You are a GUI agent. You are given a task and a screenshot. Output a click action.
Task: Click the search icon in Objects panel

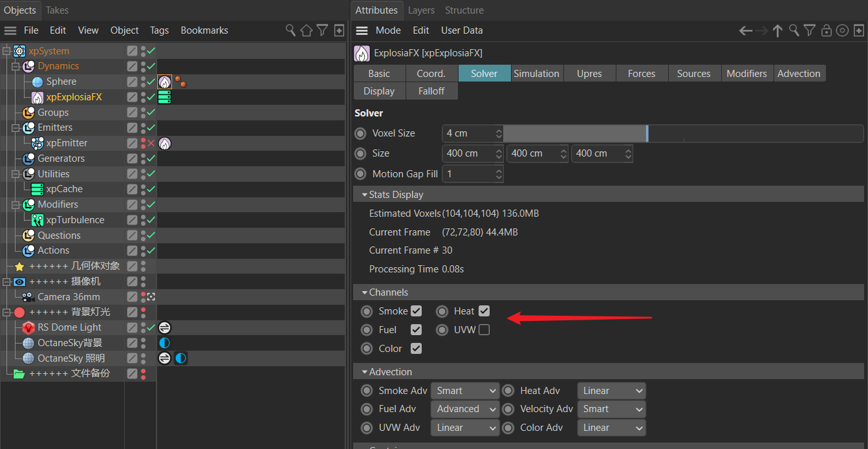[291, 30]
